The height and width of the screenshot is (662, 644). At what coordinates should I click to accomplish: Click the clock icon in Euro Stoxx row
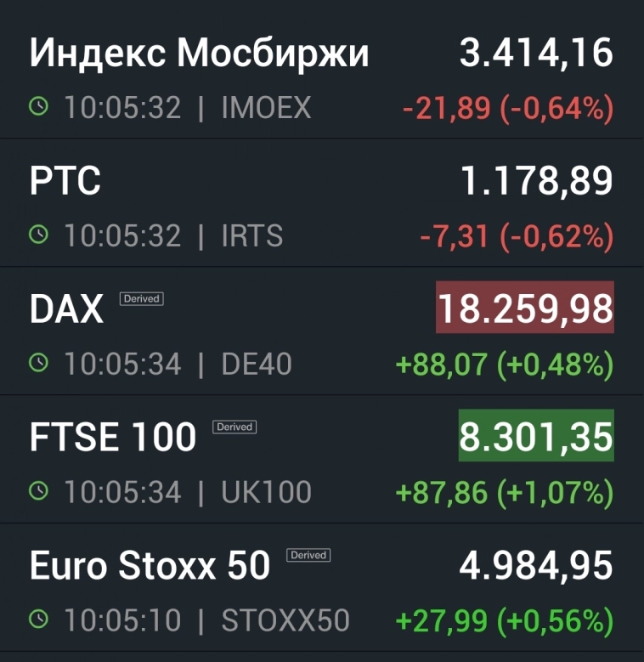[39, 620]
